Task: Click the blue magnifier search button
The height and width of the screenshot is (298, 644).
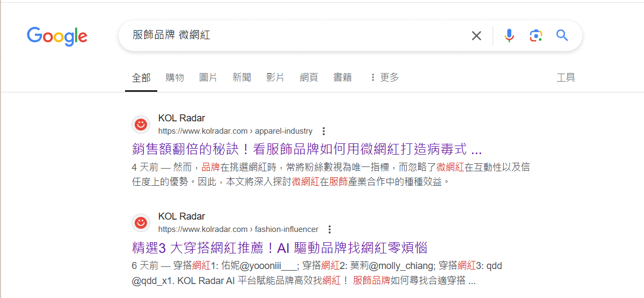Action: click(x=562, y=36)
